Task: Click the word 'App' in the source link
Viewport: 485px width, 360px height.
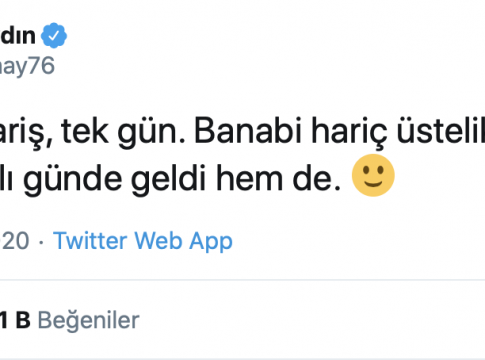Action: click(x=211, y=241)
